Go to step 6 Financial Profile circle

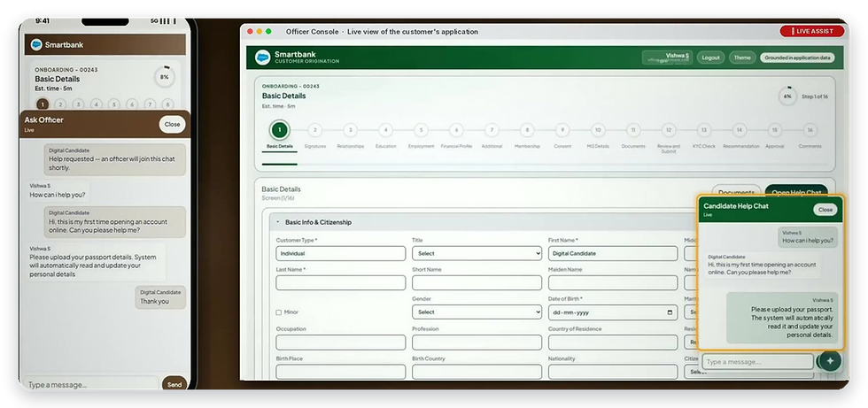[456, 130]
